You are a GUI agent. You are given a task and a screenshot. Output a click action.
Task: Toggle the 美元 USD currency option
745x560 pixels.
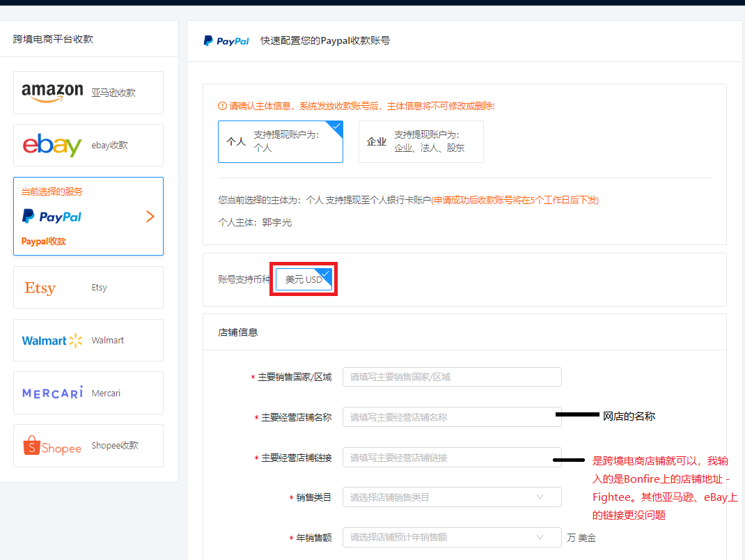[304, 279]
